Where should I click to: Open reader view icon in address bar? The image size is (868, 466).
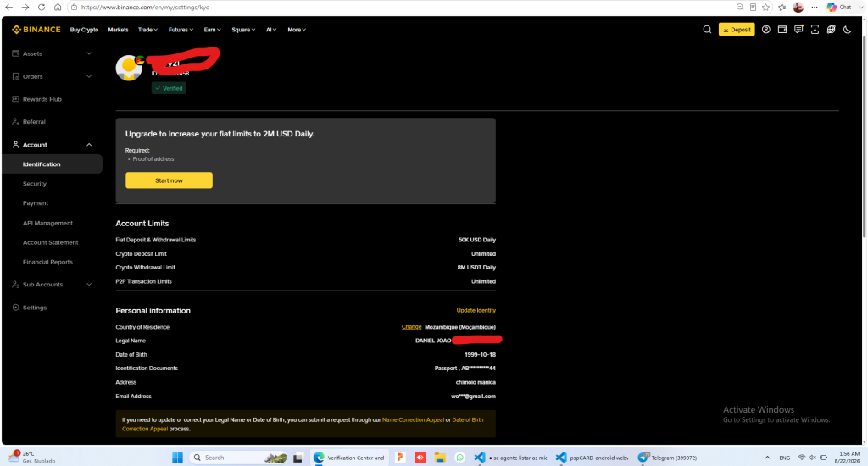click(x=753, y=7)
